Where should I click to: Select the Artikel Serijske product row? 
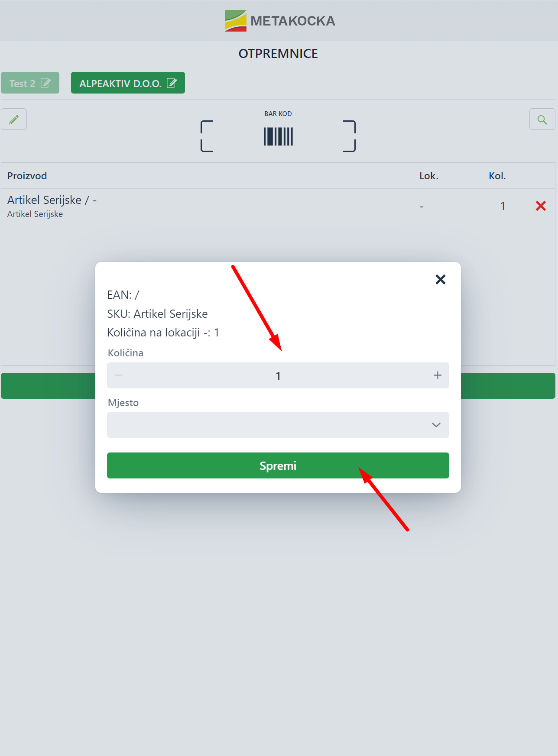278,206
